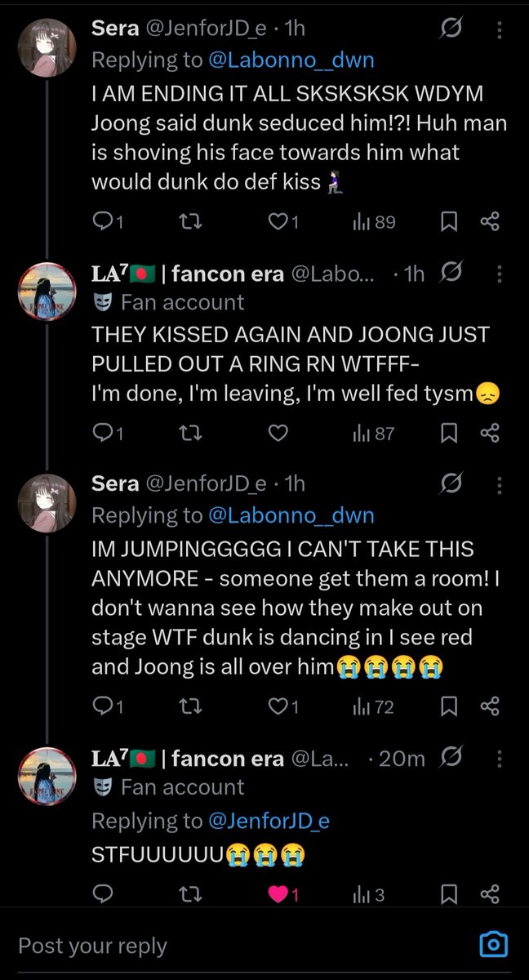This screenshot has height=980, width=529.
Task: Open more options on Sera's first tweet
Action: [x=500, y=29]
